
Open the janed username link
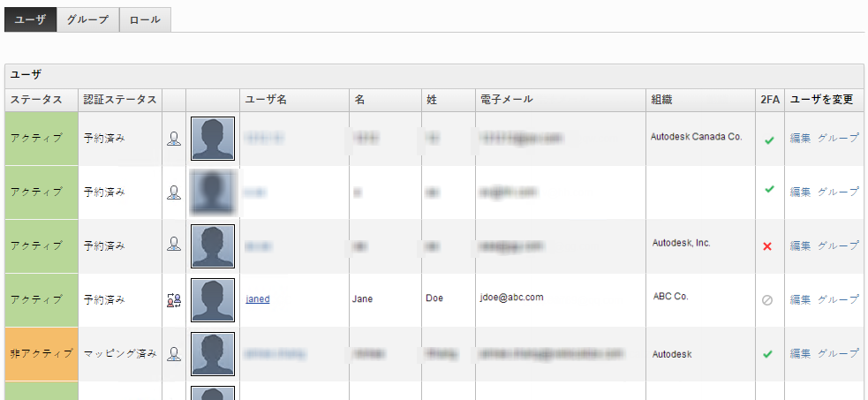pyautogui.click(x=258, y=298)
